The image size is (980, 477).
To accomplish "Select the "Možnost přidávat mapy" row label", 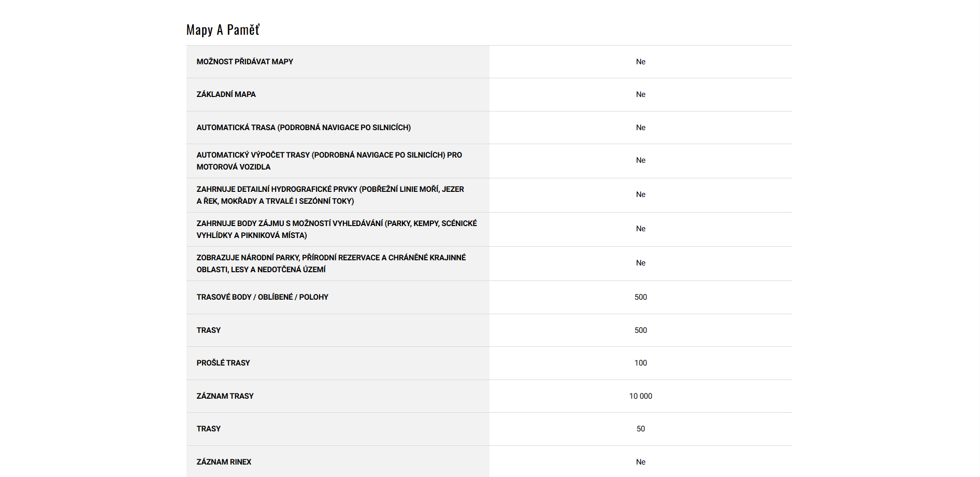I will pos(244,62).
